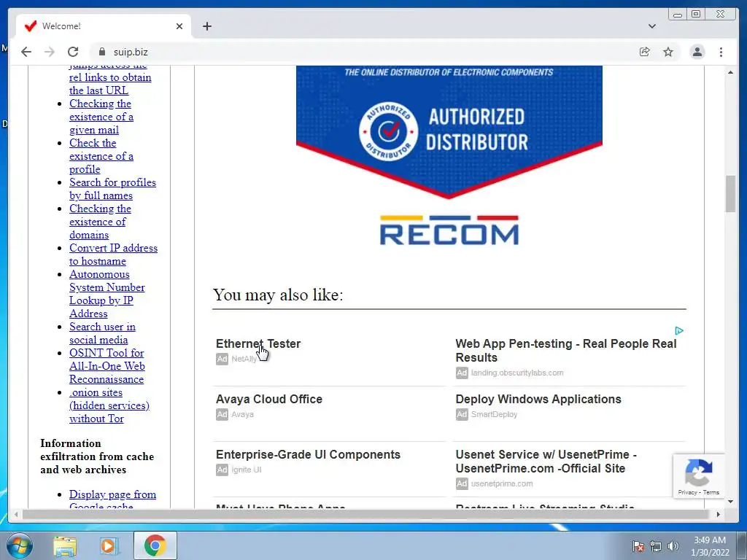Open a new tab with the plus button
747x560 pixels.
206,26
